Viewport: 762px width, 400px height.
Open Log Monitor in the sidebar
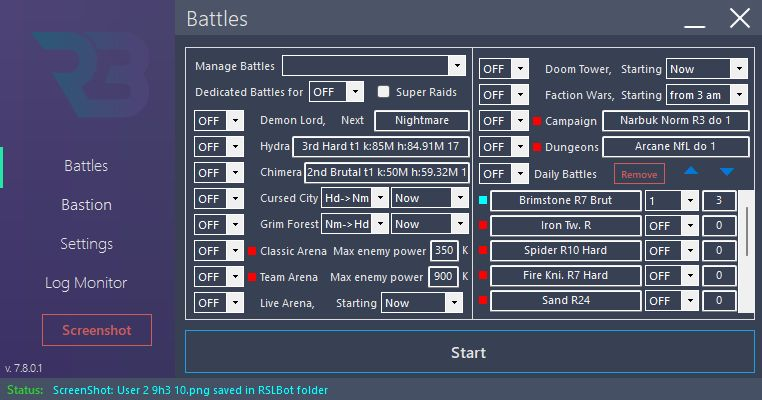(x=86, y=282)
